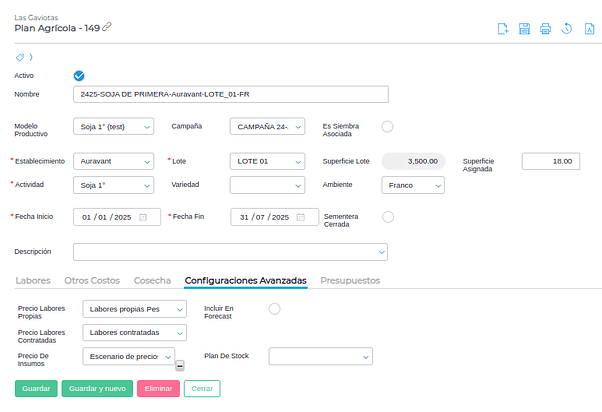Open the change history icon
602x412 pixels.
(566, 29)
